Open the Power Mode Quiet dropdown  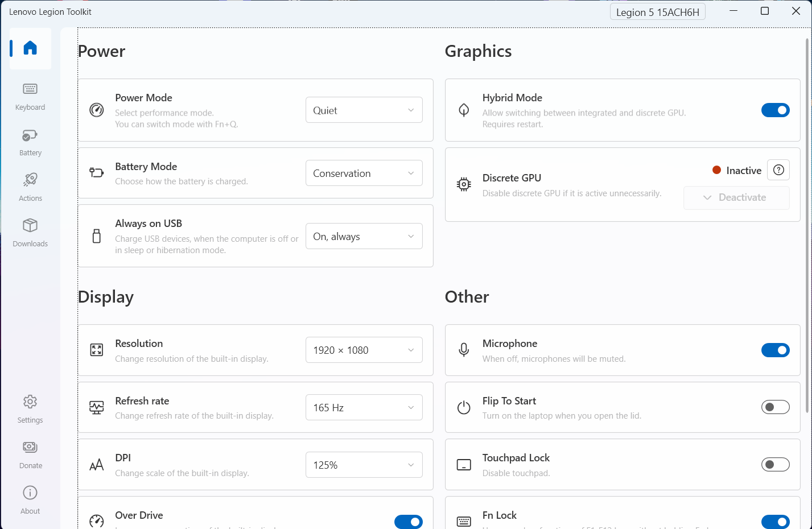coord(364,110)
